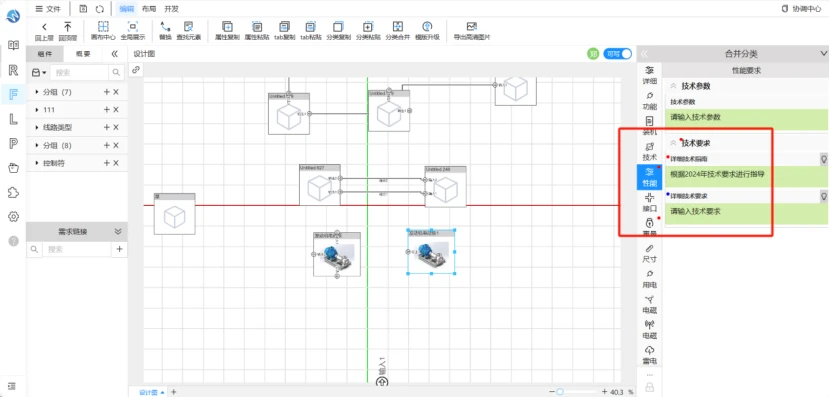Select the F module in the left sidebar
This screenshot has width=829, height=398.
click(14, 95)
